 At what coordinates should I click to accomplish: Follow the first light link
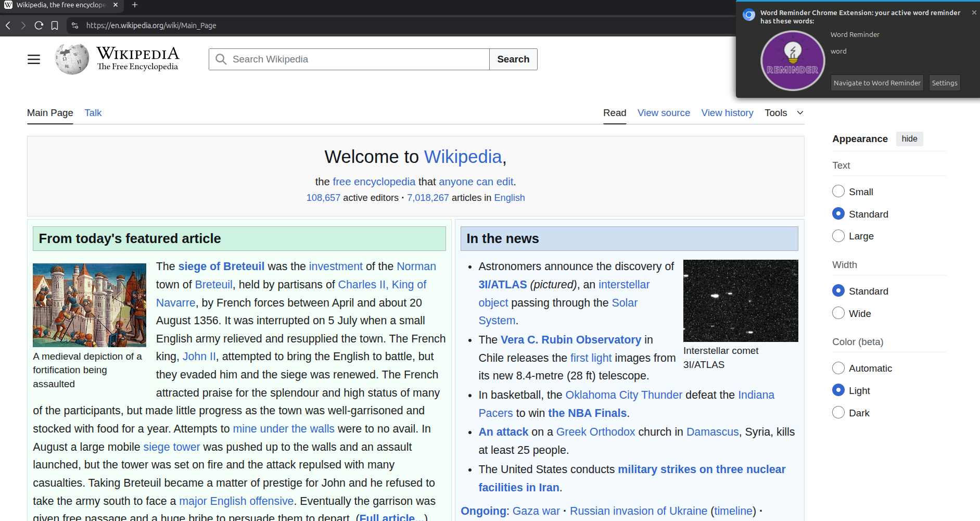pos(591,358)
